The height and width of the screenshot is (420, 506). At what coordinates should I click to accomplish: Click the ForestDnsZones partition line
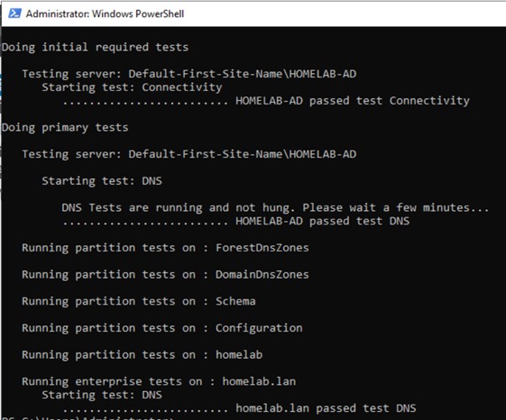165,248
